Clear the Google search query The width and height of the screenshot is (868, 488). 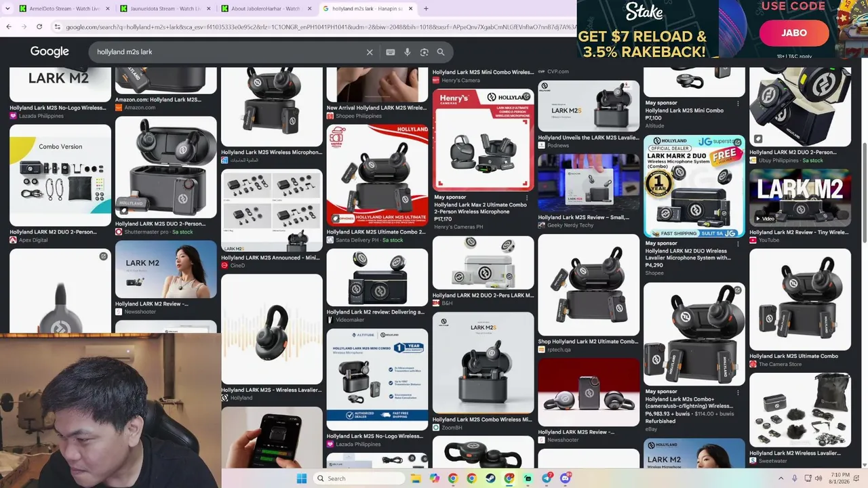pos(370,52)
